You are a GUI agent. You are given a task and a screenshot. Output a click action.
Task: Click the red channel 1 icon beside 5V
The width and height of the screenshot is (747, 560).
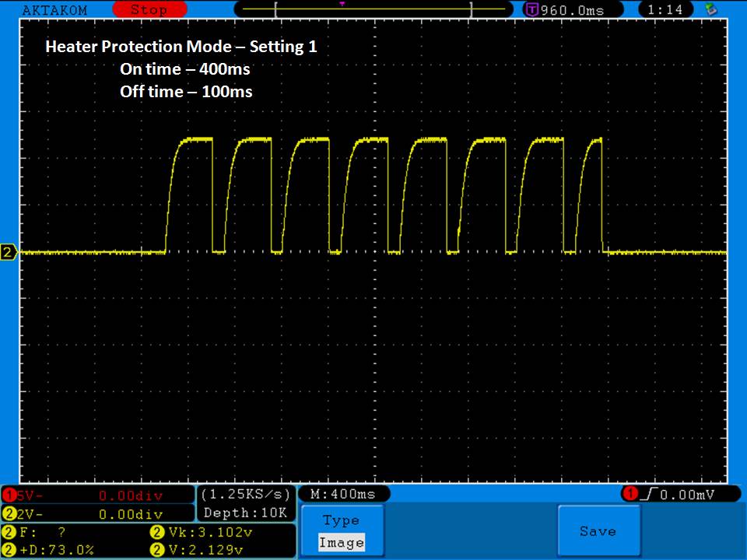pyautogui.click(x=10, y=495)
